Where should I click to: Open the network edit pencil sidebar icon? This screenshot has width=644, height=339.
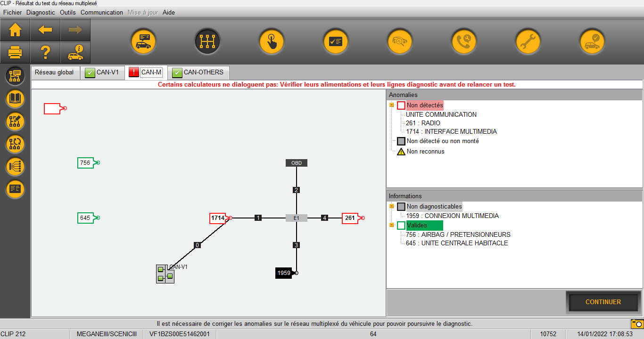15,121
